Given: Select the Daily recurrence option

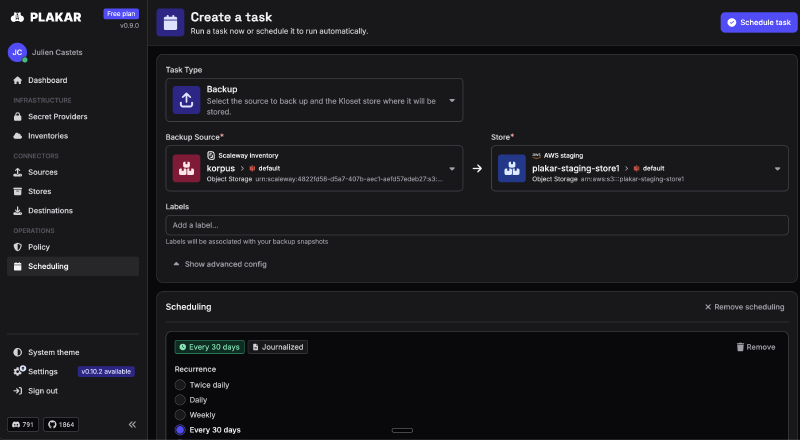Looking at the screenshot, I should (x=180, y=400).
